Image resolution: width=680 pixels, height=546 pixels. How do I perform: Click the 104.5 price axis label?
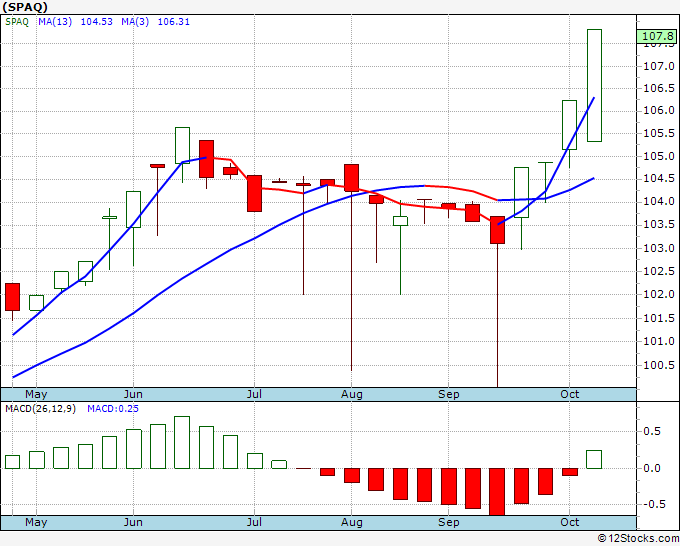tap(659, 179)
